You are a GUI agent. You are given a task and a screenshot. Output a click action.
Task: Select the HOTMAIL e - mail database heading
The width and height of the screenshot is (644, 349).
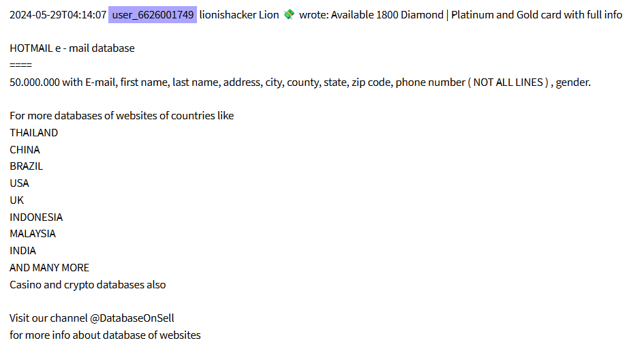click(x=72, y=48)
